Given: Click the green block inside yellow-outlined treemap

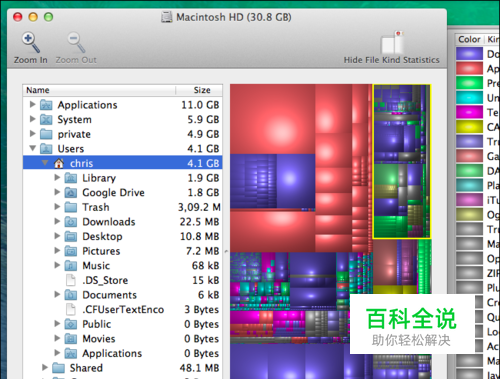Looking at the screenshot, I should (386, 173).
